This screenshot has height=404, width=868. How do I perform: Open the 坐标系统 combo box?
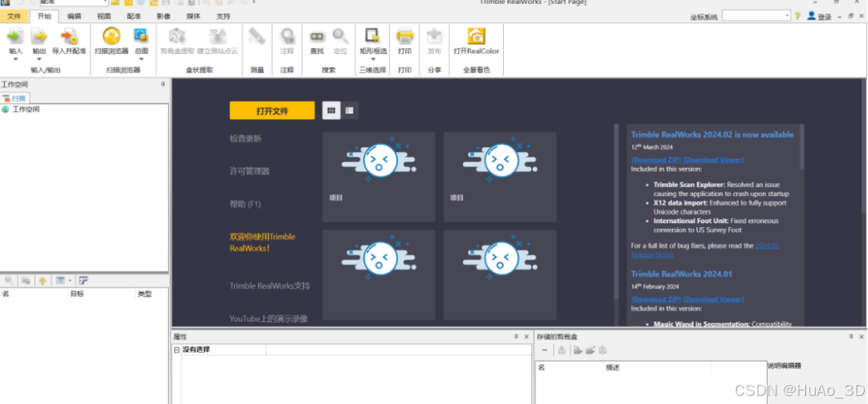[756, 16]
